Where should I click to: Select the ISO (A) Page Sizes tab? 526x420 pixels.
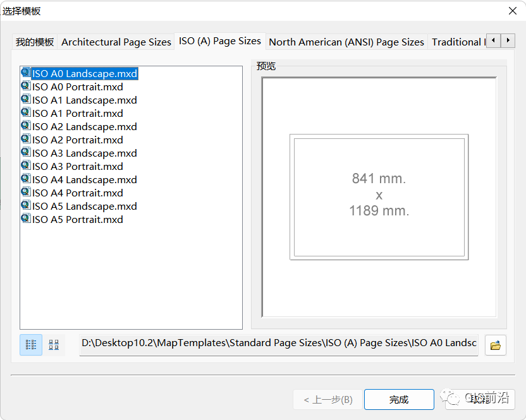coord(220,41)
